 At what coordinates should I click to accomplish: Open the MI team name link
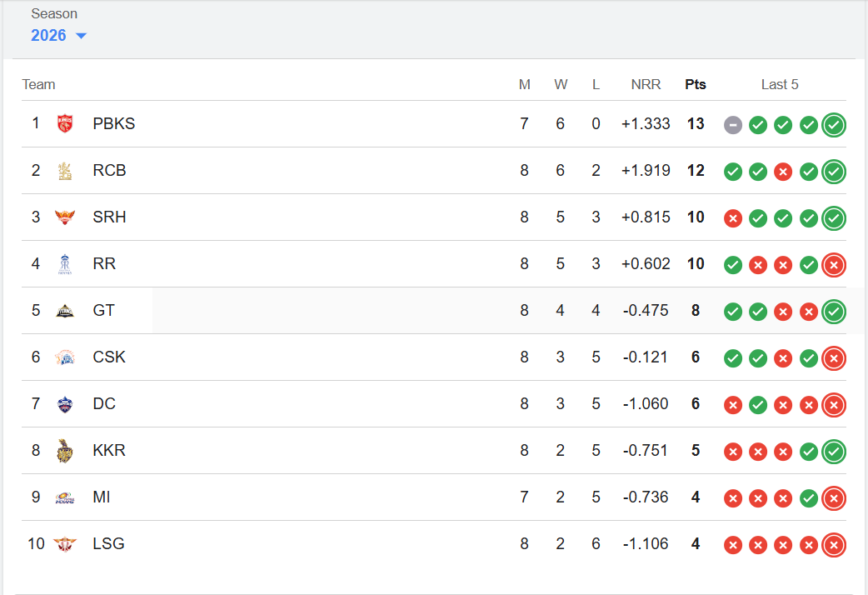(102, 497)
